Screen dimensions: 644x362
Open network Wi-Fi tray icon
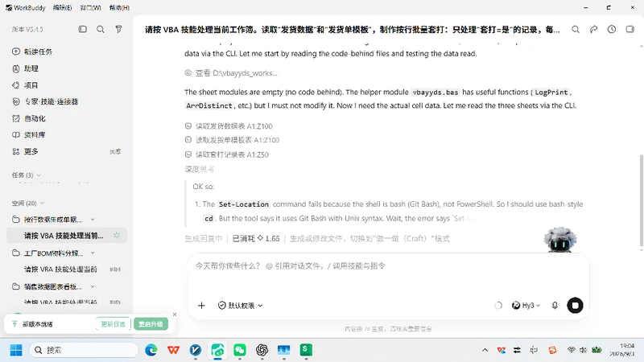point(571,350)
